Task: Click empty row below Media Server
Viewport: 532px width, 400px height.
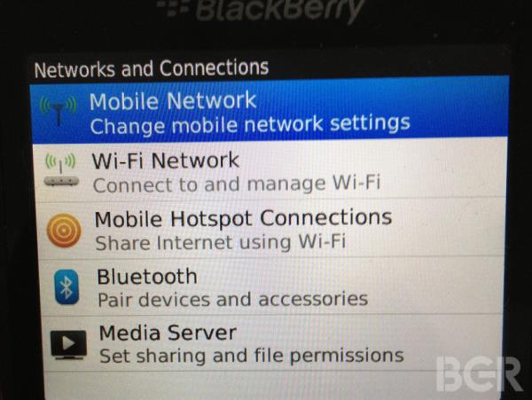Action: pyautogui.click(x=271, y=386)
